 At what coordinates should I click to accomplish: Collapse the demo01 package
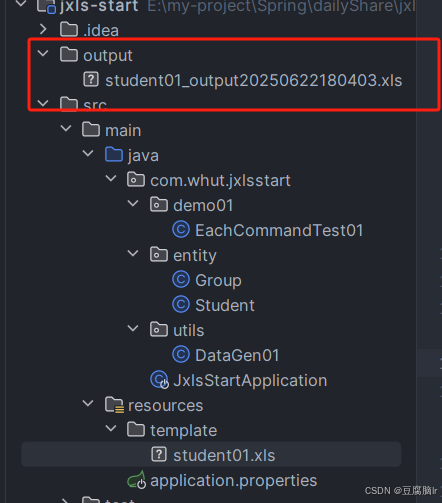point(133,203)
